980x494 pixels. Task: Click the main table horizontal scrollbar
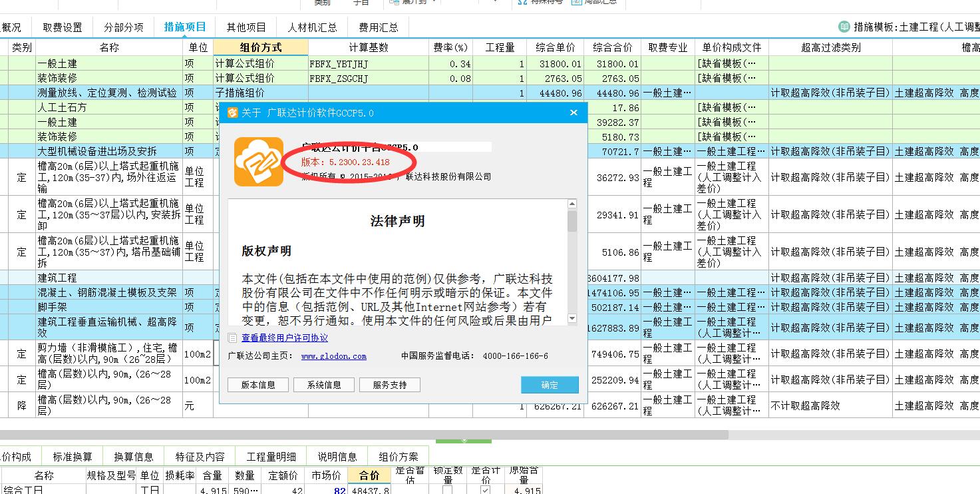pos(364,434)
